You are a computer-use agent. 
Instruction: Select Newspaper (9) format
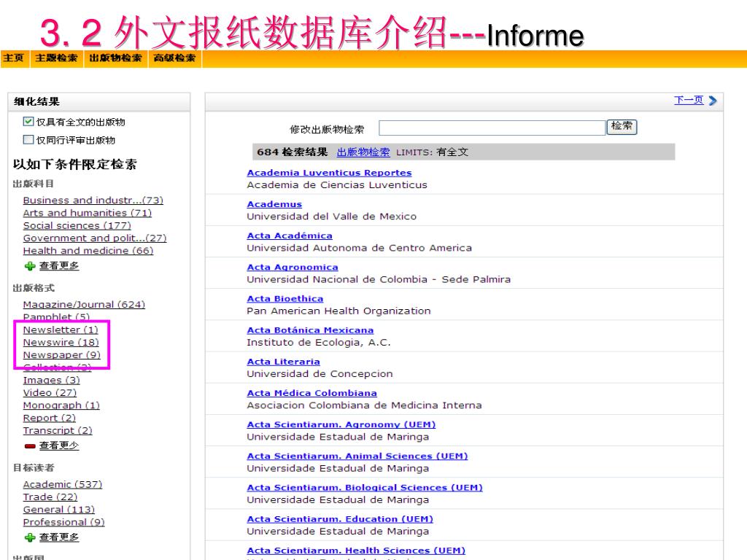click(62, 355)
